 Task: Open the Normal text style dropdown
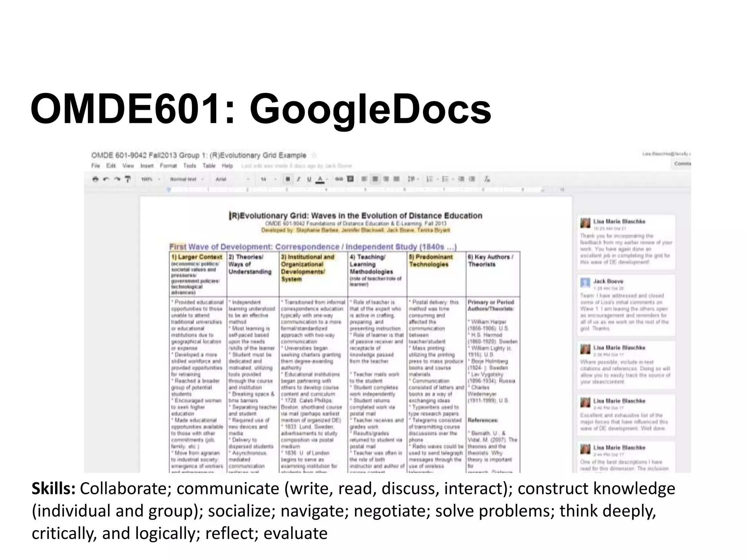coord(186,179)
